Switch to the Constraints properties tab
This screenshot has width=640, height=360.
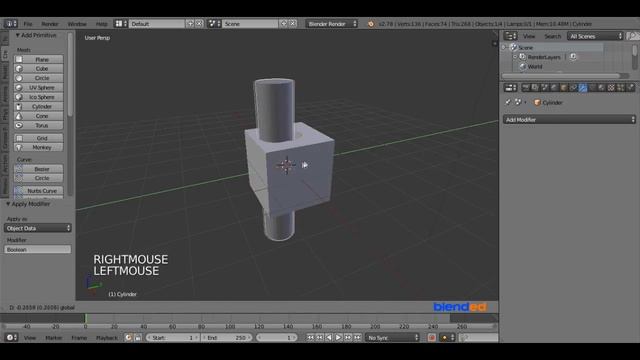click(573, 87)
